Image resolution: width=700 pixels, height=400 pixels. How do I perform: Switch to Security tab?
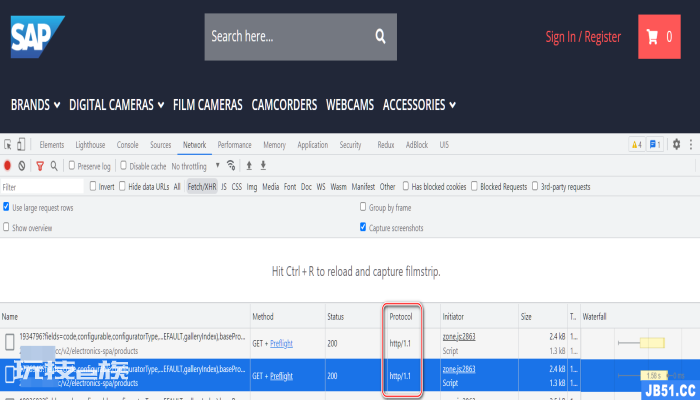pos(350,145)
